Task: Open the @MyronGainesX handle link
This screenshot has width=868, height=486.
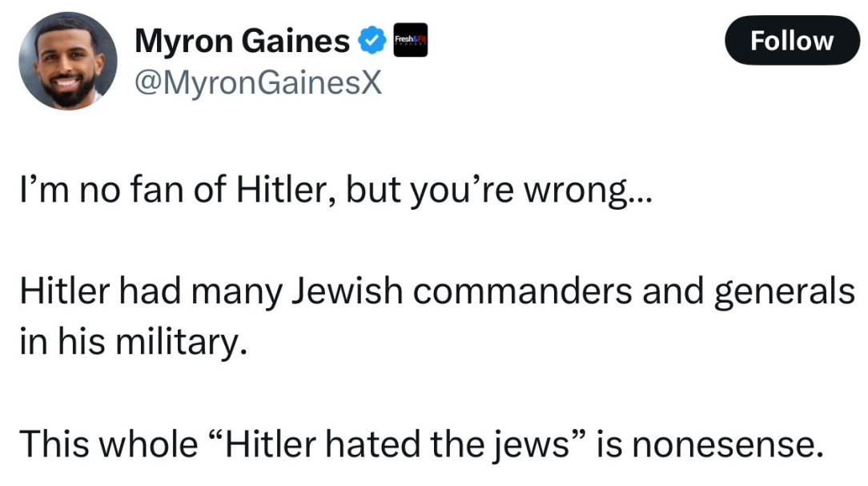Action: 258,83
